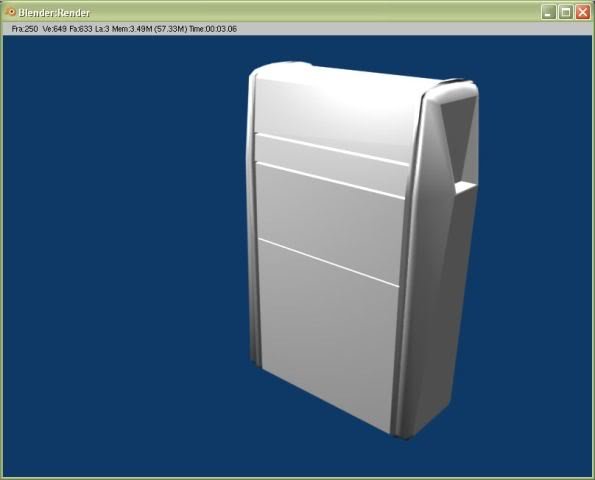
Task: Click the third front panel of the case
Action: 329,224
